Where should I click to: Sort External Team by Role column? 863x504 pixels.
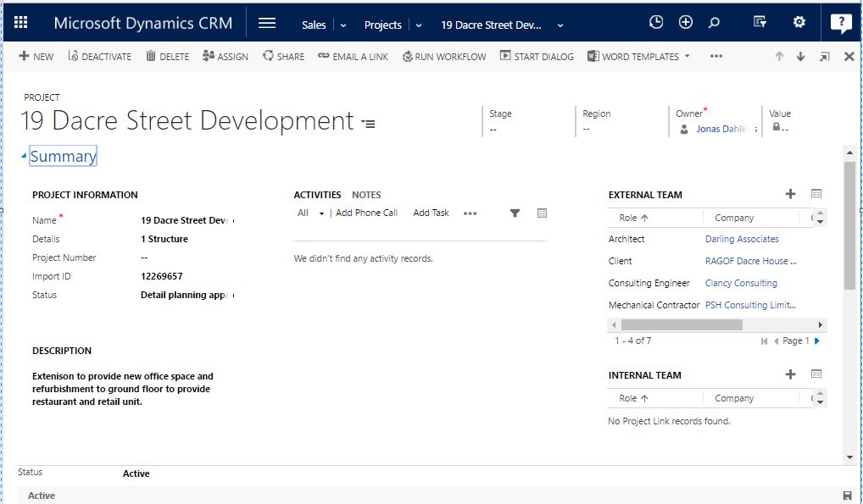click(633, 218)
